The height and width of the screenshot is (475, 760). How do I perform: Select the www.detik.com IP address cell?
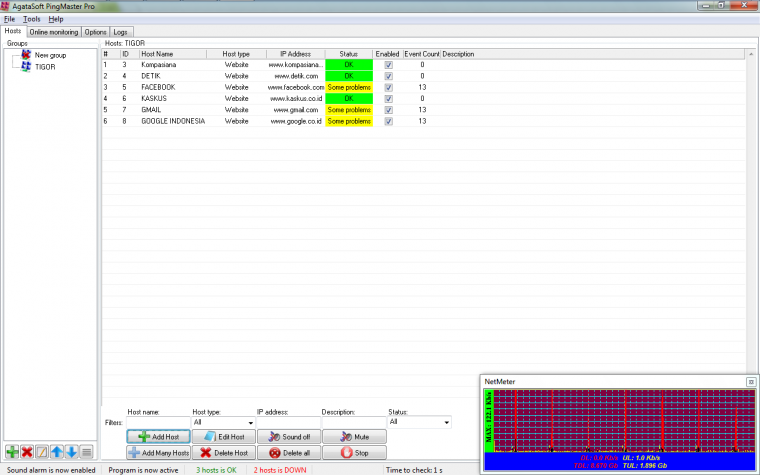coord(296,76)
